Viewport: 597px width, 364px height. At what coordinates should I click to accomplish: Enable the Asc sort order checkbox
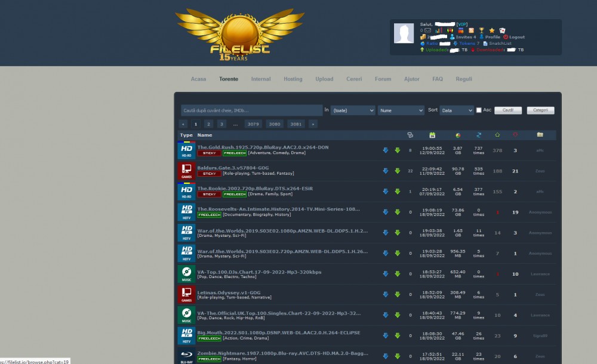tap(479, 110)
